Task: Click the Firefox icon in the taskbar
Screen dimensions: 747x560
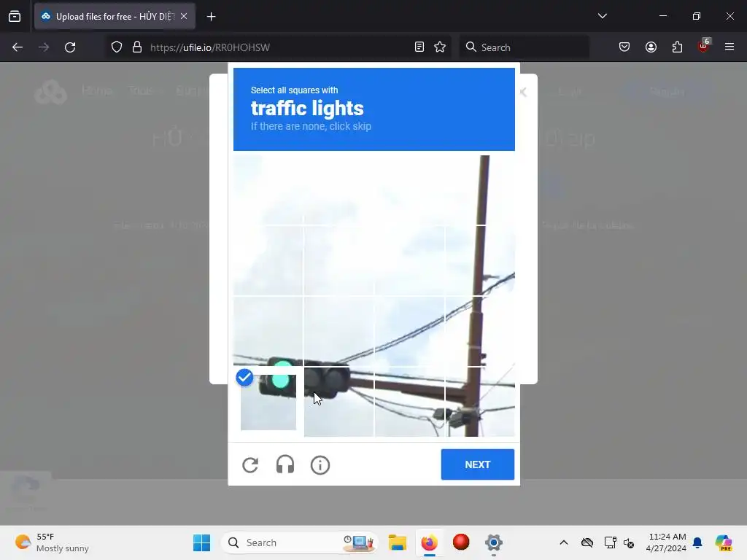Action: (429, 542)
